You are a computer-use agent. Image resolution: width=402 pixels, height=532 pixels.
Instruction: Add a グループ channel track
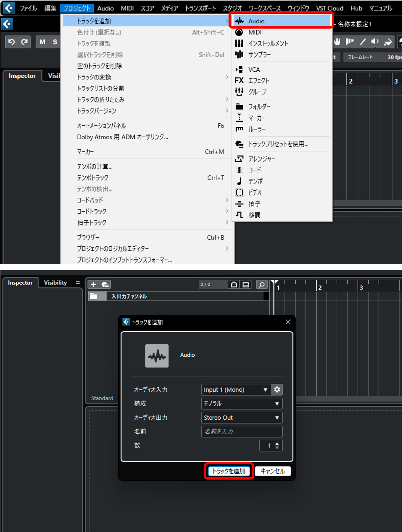point(282,92)
